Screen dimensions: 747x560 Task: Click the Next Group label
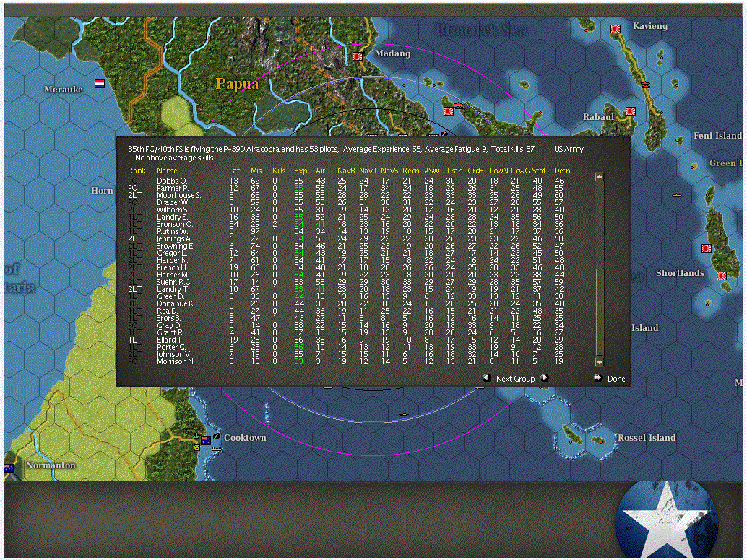516,379
